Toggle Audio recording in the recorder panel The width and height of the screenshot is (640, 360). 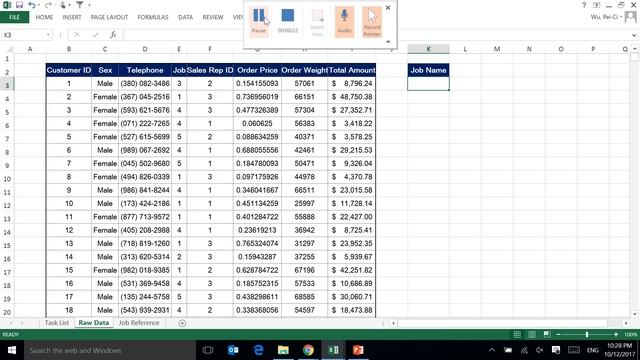click(344, 22)
